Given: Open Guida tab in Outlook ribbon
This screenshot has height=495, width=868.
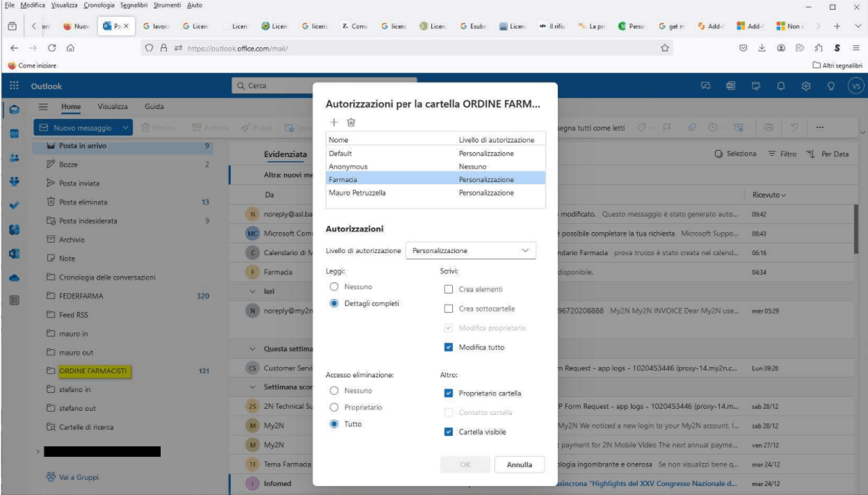Looking at the screenshot, I should coord(154,107).
